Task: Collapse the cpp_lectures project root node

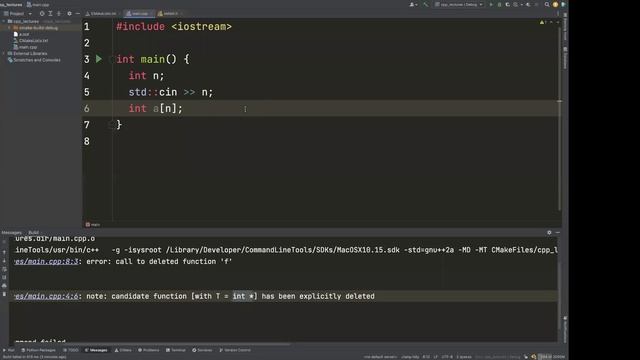Action: 4,21
